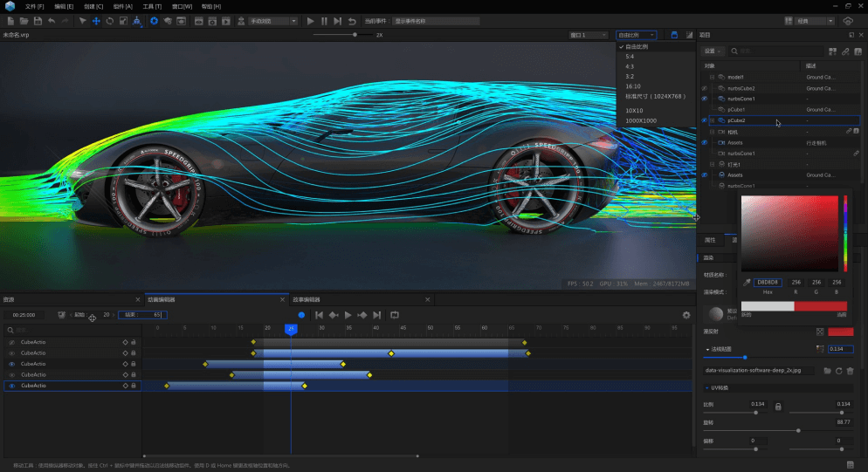
Task: Click the rotate tool icon
Action: coord(109,21)
